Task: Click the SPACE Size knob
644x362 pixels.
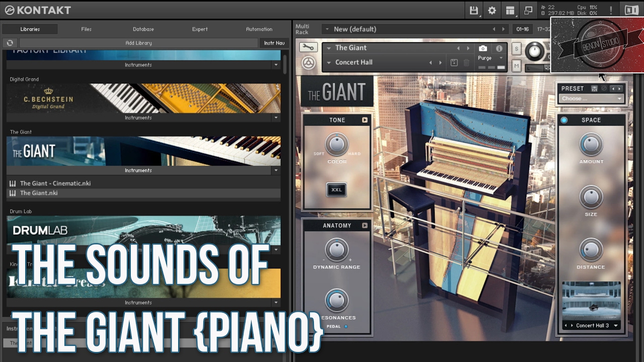Action: click(x=591, y=197)
